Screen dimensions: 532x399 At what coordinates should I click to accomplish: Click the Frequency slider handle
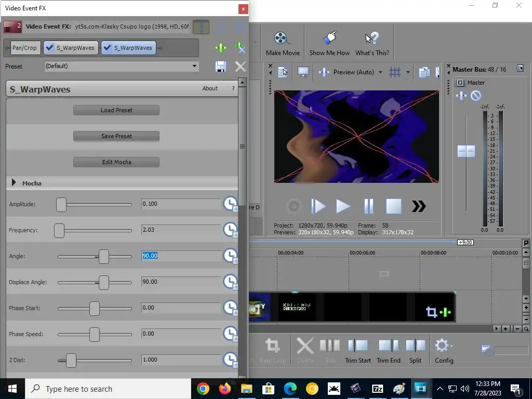(x=59, y=230)
